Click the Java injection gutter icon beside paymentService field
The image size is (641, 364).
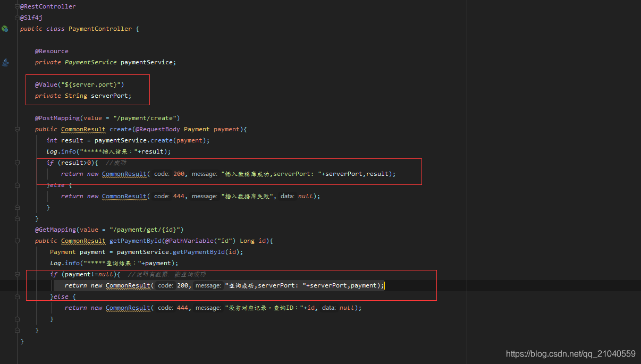point(5,62)
